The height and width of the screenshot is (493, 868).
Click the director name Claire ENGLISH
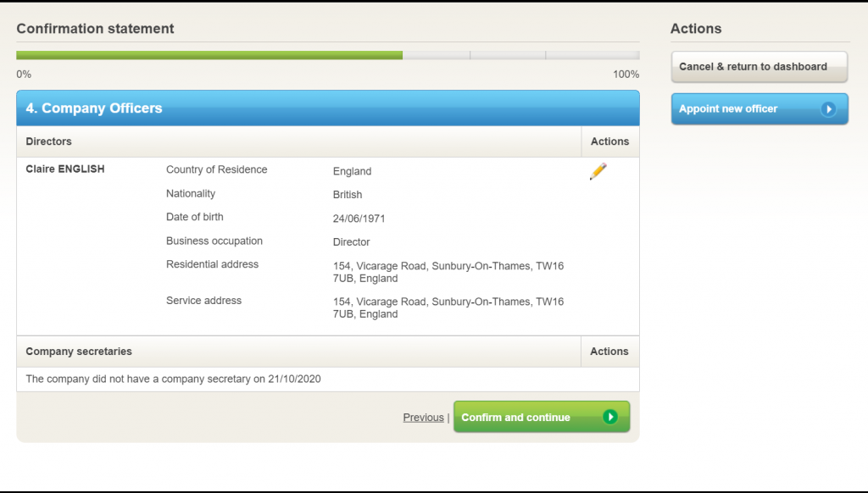65,169
